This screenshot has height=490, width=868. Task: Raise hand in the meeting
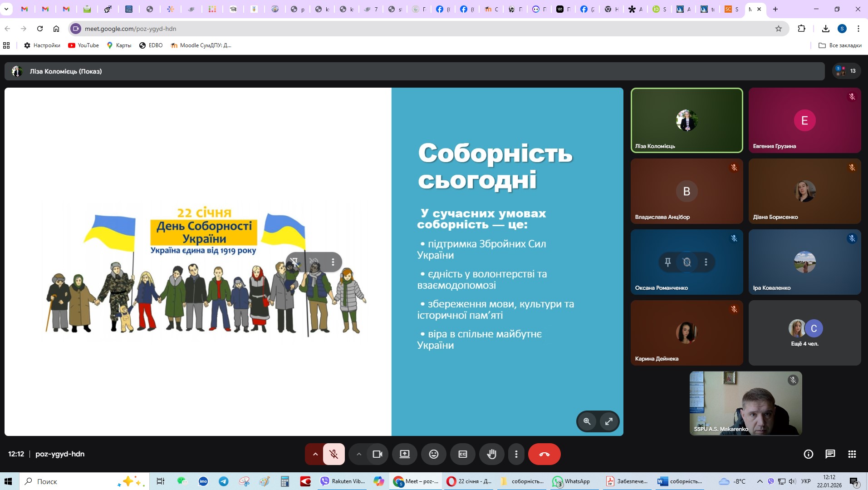[x=491, y=454]
